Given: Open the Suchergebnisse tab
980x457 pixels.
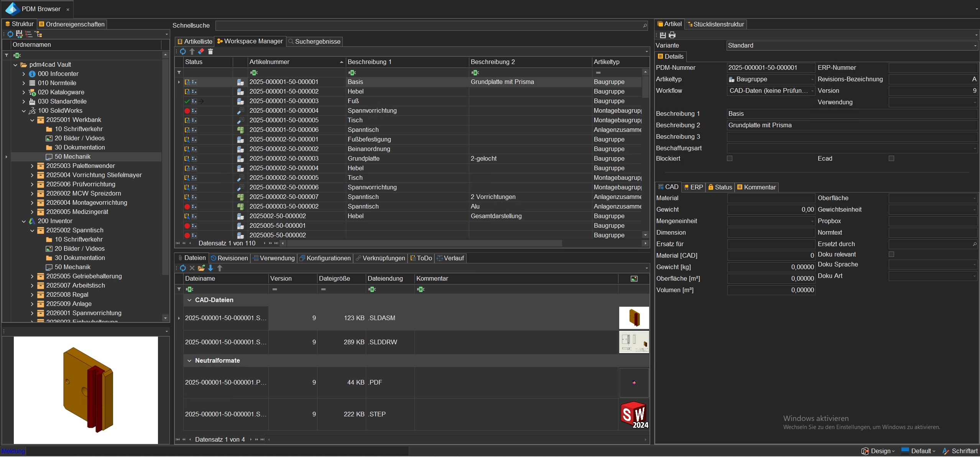Looking at the screenshot, I should (314, 41).
